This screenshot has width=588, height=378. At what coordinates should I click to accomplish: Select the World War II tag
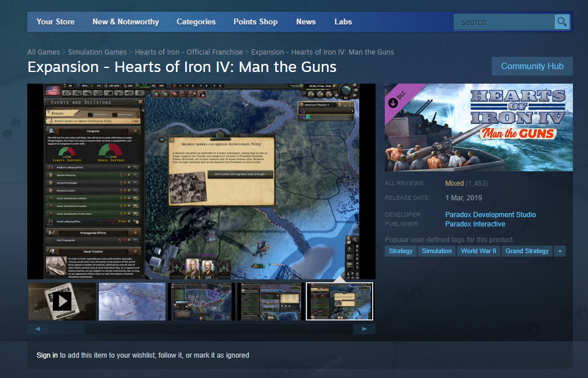(x=478, y=251)
